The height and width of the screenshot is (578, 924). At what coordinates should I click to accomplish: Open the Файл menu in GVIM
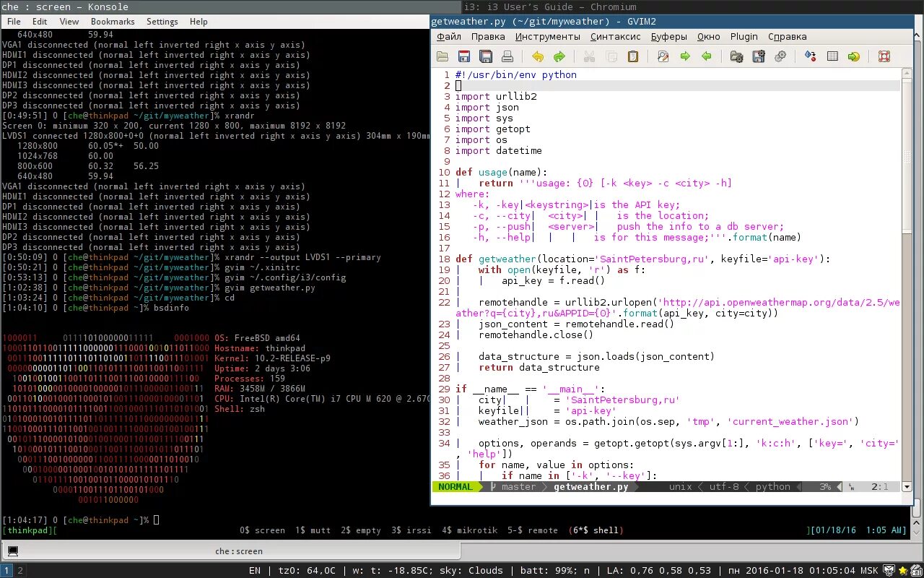[448, 36]
